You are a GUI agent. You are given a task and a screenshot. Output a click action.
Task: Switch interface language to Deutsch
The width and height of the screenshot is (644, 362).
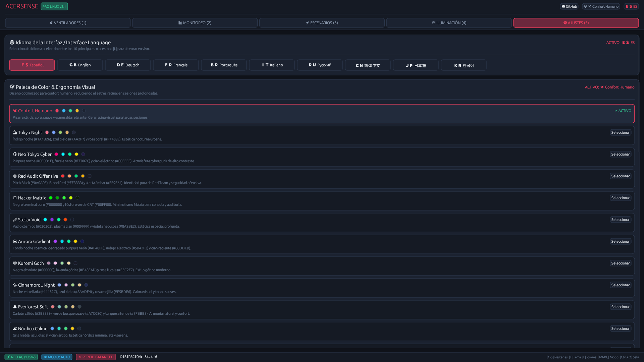click(128, 65)
